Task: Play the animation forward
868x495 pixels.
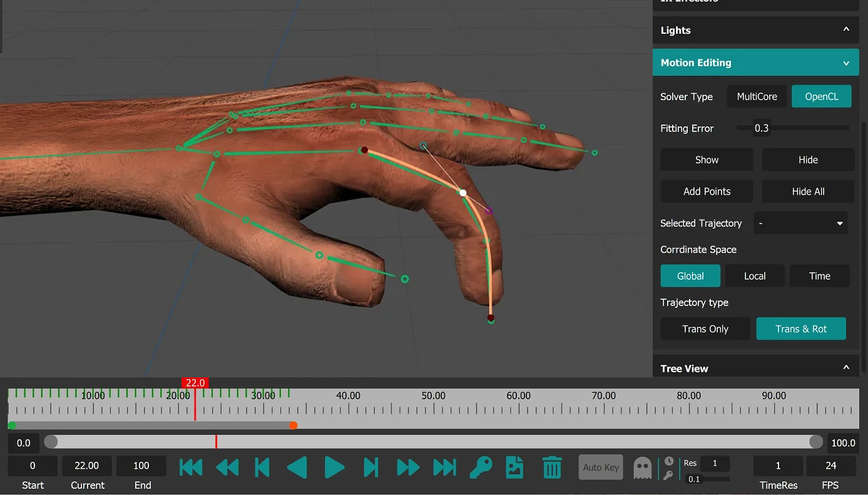Action: [335, 467]
